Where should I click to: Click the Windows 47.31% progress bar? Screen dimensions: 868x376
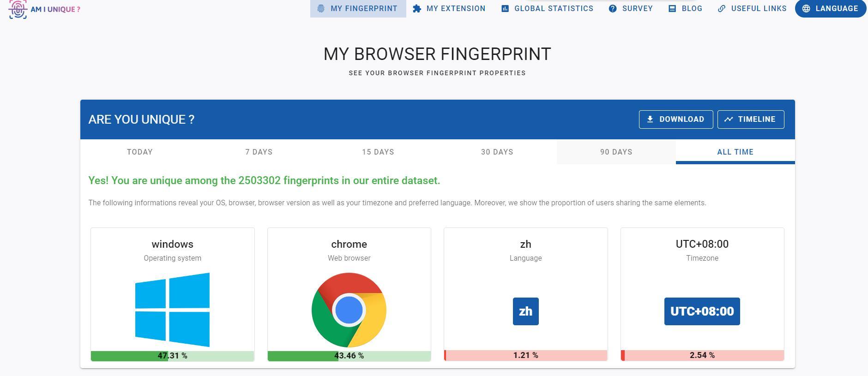coord(172,356)
